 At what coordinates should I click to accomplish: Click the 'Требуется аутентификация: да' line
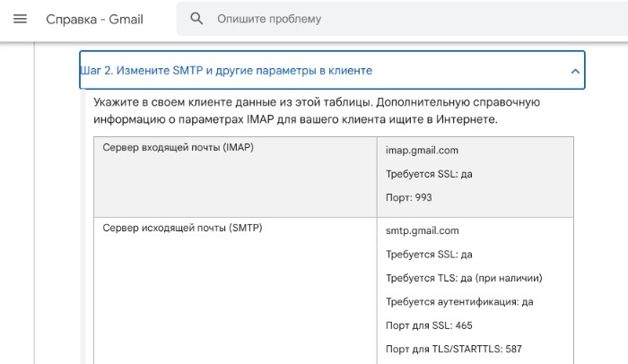459,302
